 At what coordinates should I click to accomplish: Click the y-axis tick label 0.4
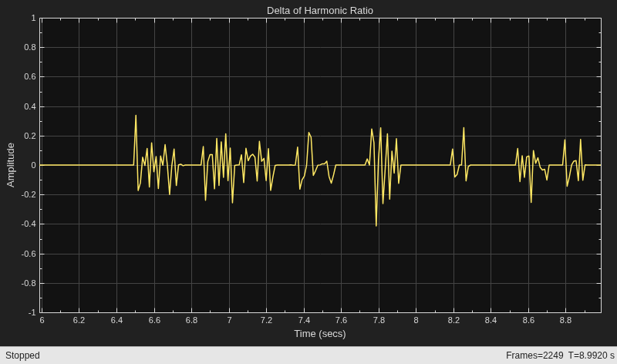[x=30, y=106]
